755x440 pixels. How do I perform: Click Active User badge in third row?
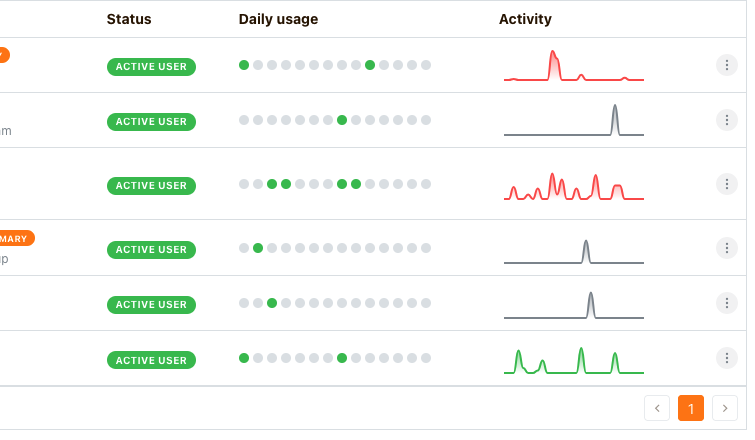click(x=151, y=185)
